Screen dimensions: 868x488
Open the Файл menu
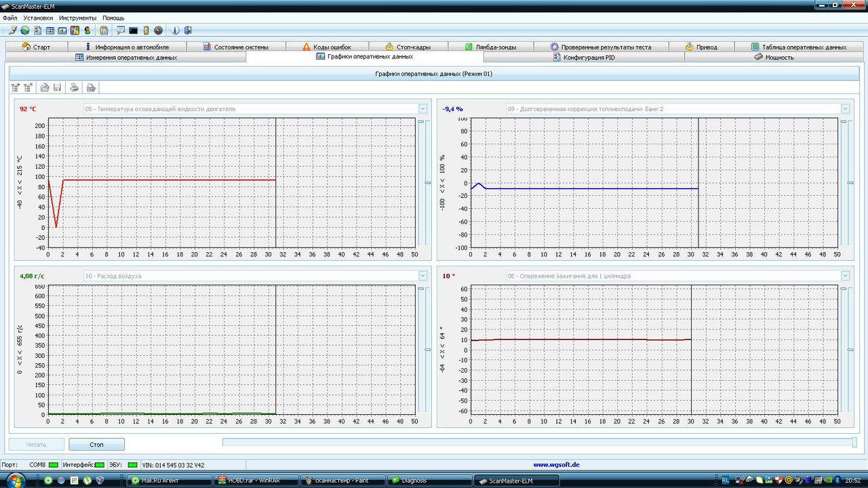point(9,18)
